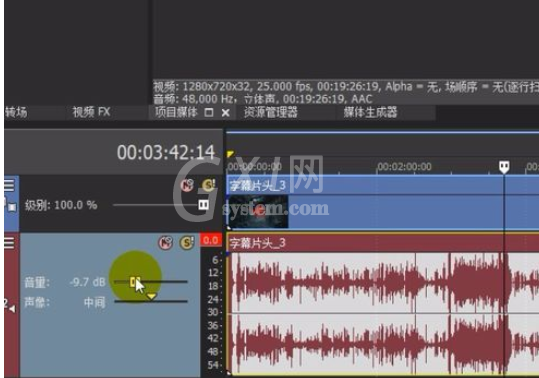Solo the video track with S button
The width and height of the screenshot is (539, 378).
208,186
